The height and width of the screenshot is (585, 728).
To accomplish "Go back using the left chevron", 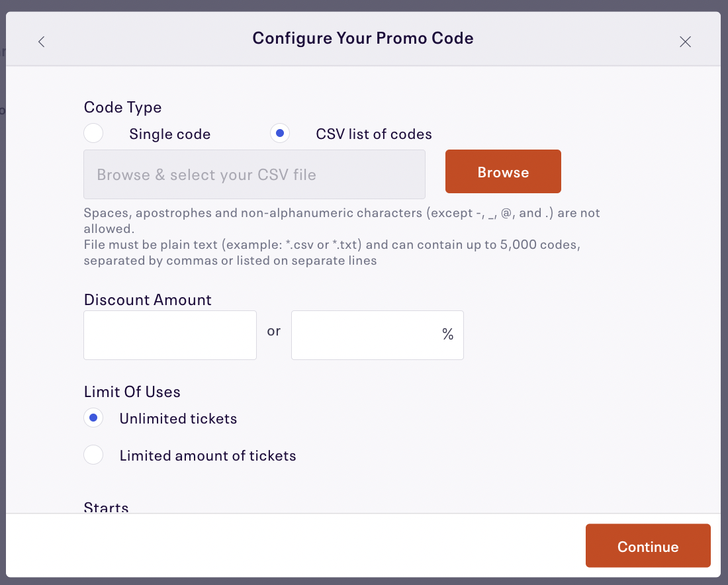I will tap(42, 42).
